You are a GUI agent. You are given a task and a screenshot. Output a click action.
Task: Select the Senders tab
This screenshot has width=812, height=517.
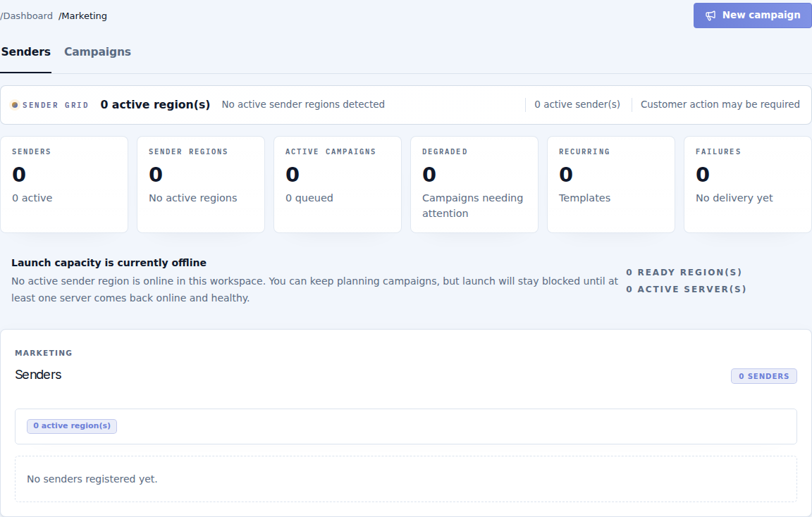[x=25, y=51]
